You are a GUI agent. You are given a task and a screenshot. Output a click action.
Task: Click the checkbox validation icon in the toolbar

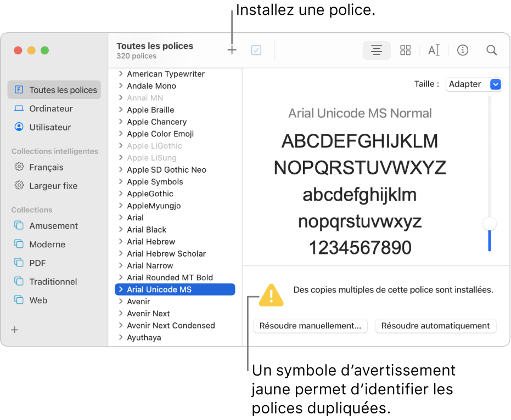(256, 49)
